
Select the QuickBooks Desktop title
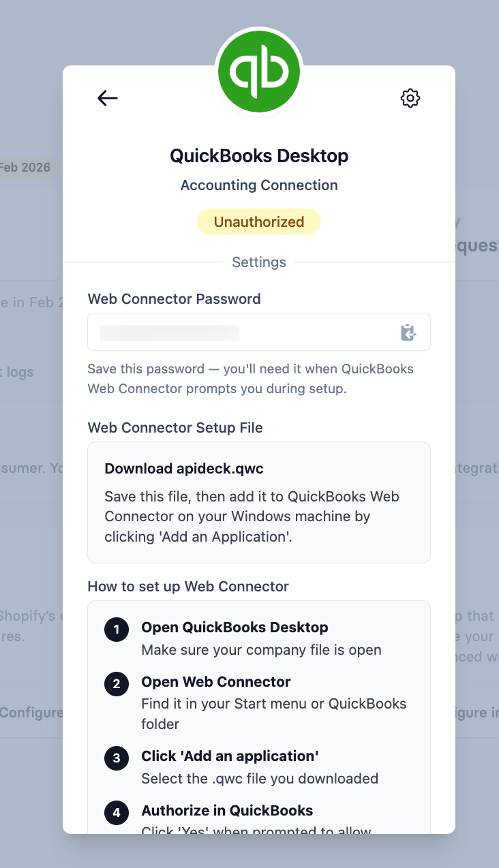tap(259, 156)
